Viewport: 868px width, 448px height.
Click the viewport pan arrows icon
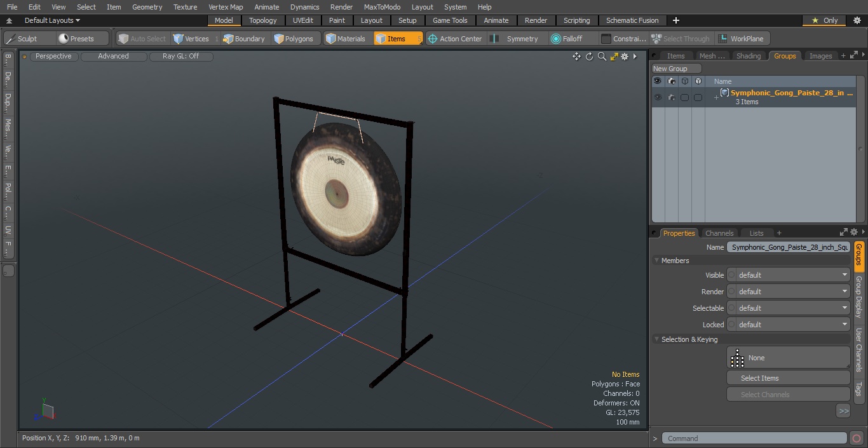(x=576, y=57)
